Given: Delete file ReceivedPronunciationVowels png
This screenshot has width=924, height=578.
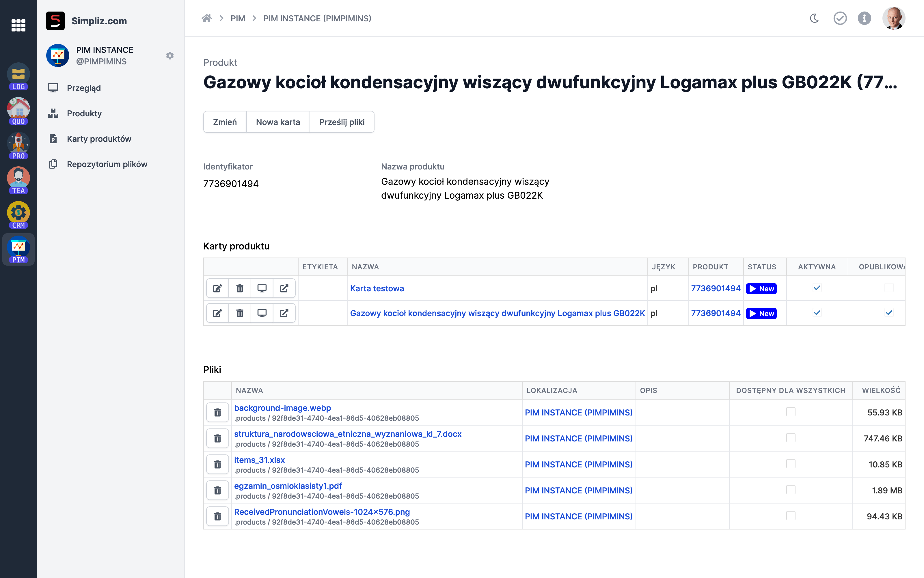Looking at the screenshot, I should pos(217,517).
